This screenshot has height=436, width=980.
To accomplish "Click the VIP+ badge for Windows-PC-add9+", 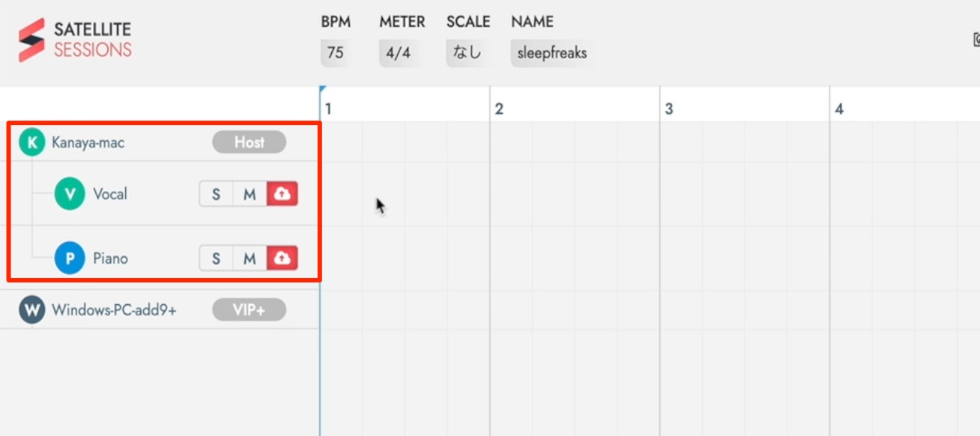I will pos(249,310).
